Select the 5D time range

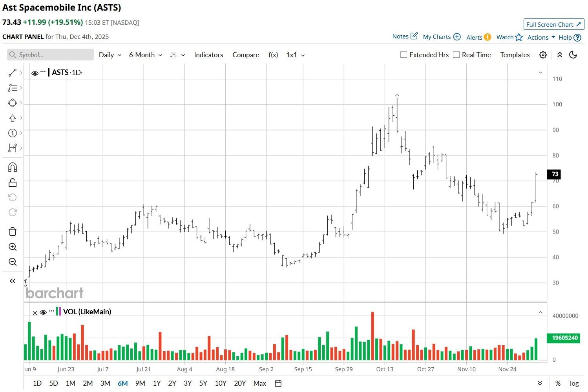[x=53, y=383]
